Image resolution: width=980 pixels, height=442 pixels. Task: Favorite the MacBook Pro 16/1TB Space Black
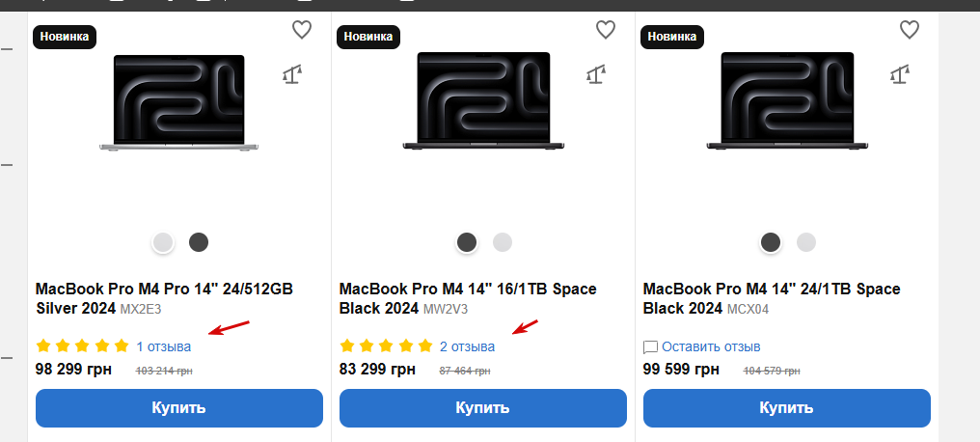coord(606,30)
